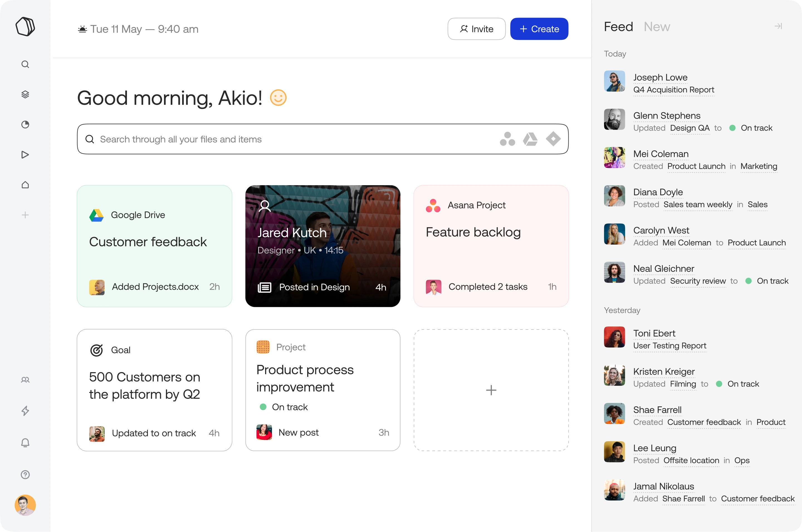This screenshot has width=802, height=532.
Task: Open Product Launch link in Mei Coleman row
Action: 696,167
